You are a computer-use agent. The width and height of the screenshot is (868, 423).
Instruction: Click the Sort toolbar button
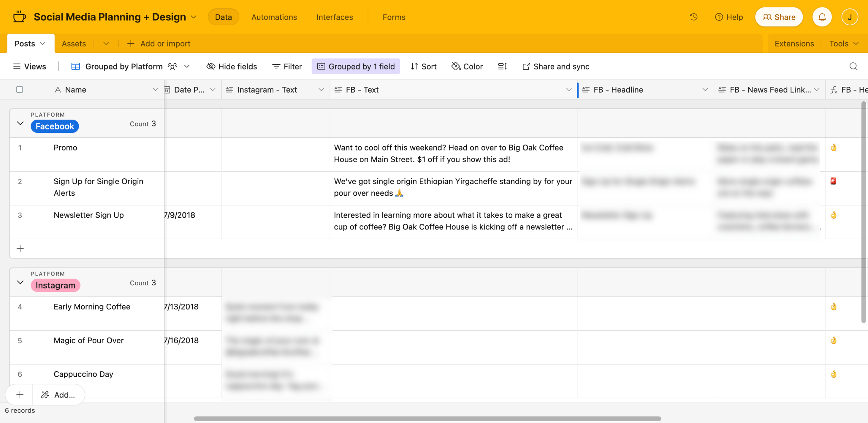(423, 66)
